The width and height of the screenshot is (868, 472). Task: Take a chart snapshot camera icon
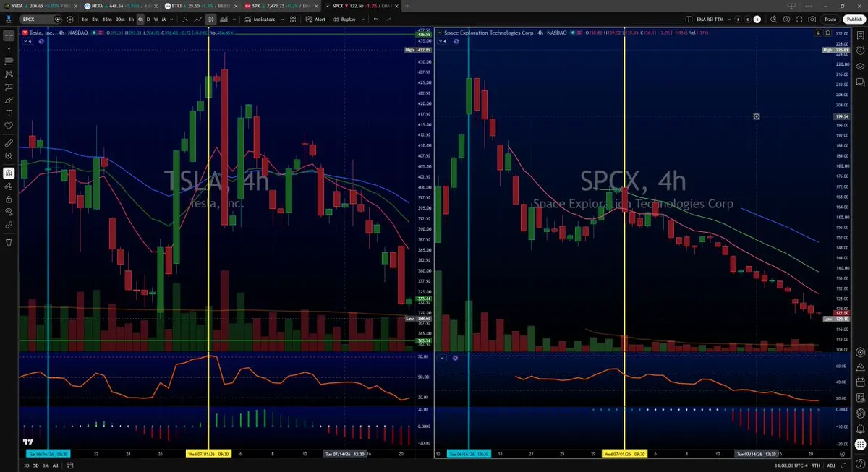point(812,19)
